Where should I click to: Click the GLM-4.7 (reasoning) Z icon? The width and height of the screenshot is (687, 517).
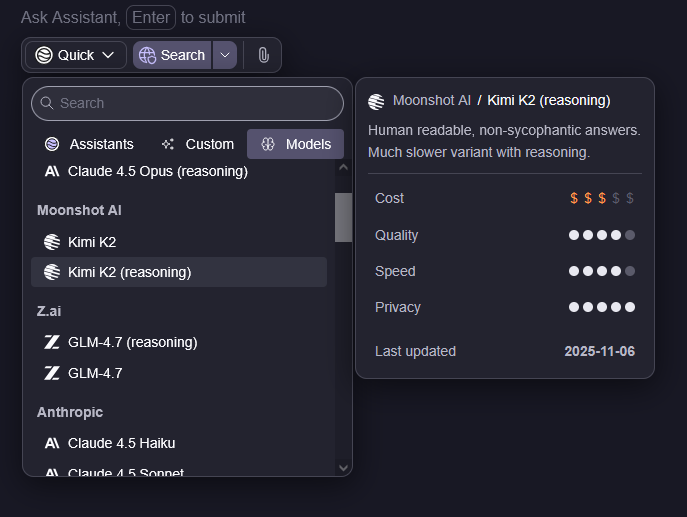click(x=52, y=342)
